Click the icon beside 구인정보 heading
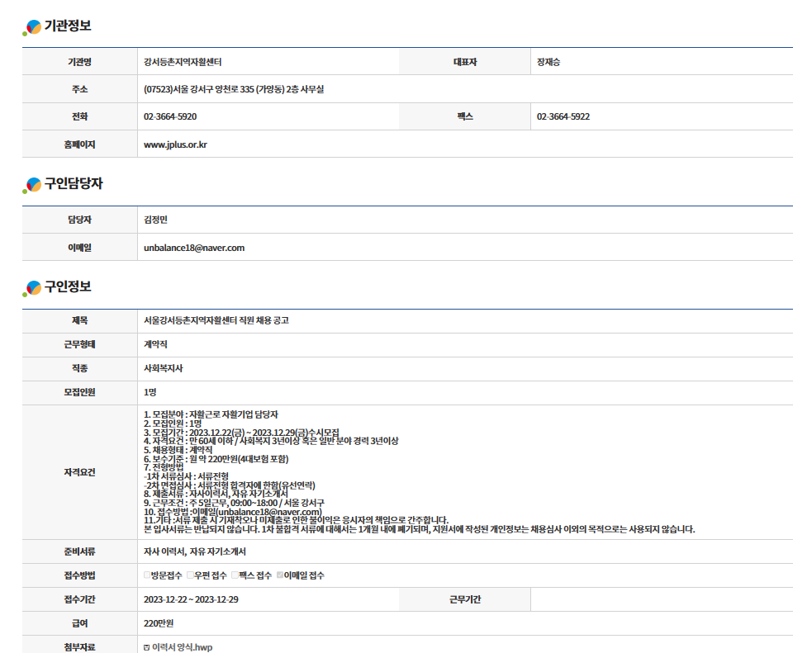The width and height of the screenshot is (812, 653). [x=32, y=288]
